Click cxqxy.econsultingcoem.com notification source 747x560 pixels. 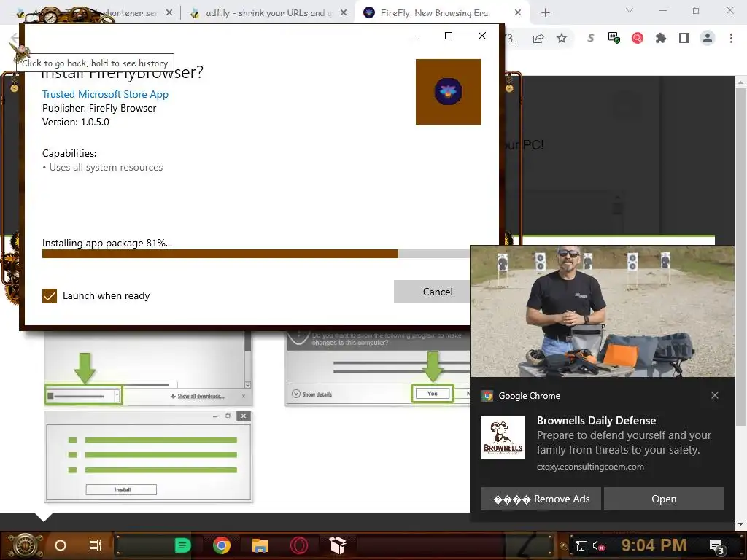point(590,467)
